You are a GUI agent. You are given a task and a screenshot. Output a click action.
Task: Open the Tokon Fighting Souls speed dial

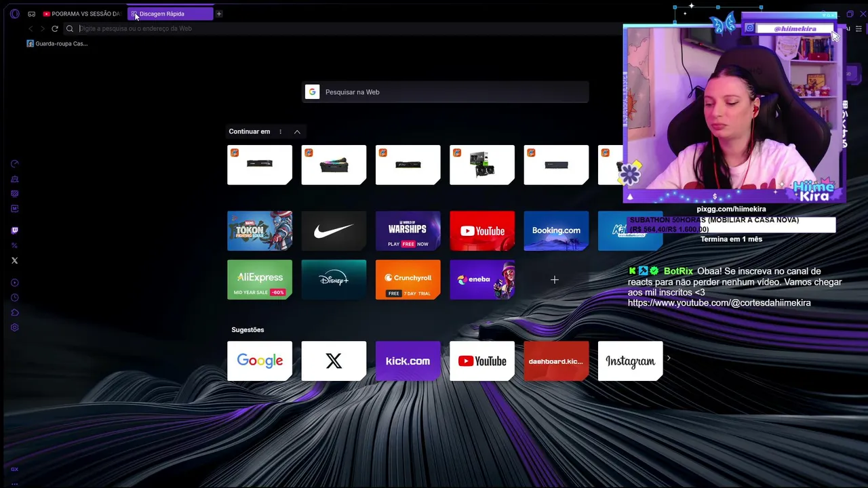[260, 230]
